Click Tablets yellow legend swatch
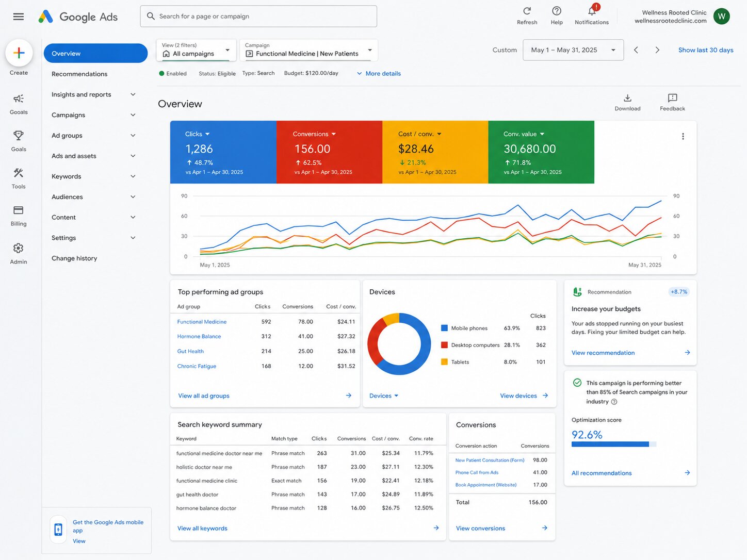Screen dimensions: 747x560 [444, 362]
